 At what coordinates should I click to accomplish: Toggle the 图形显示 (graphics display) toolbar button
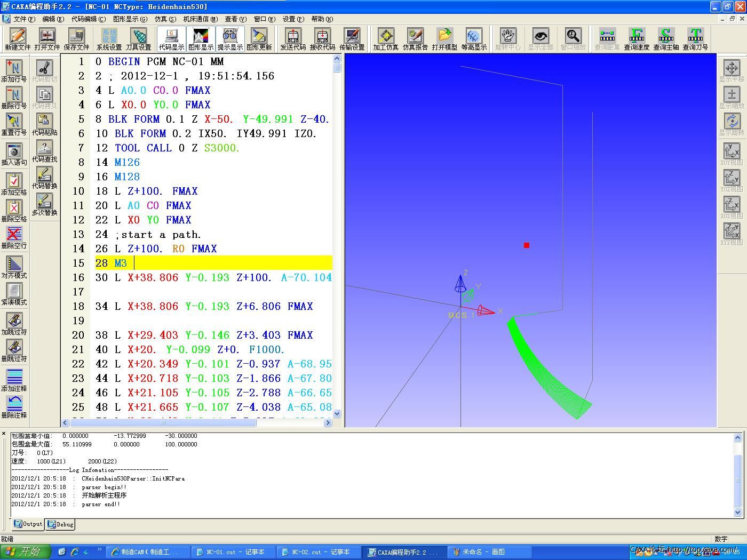click(x=201, y=39)
